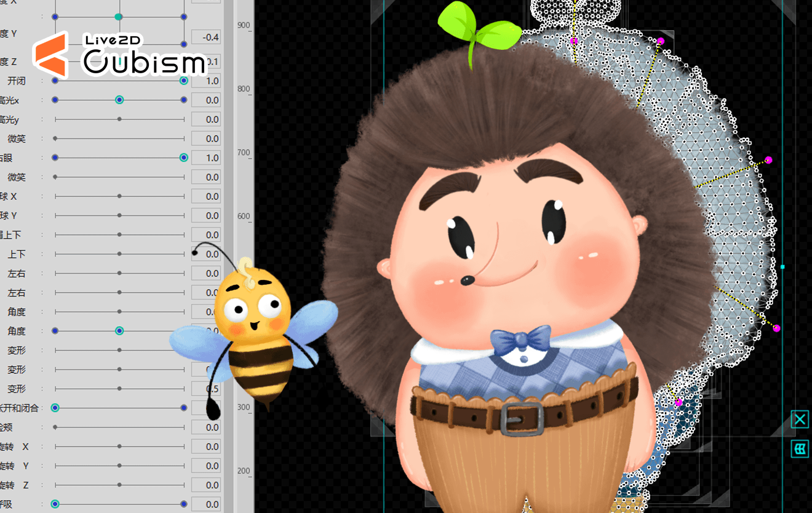Select the 高光y parameter label
The image size is (812, 513).
[x=9, y=119]
